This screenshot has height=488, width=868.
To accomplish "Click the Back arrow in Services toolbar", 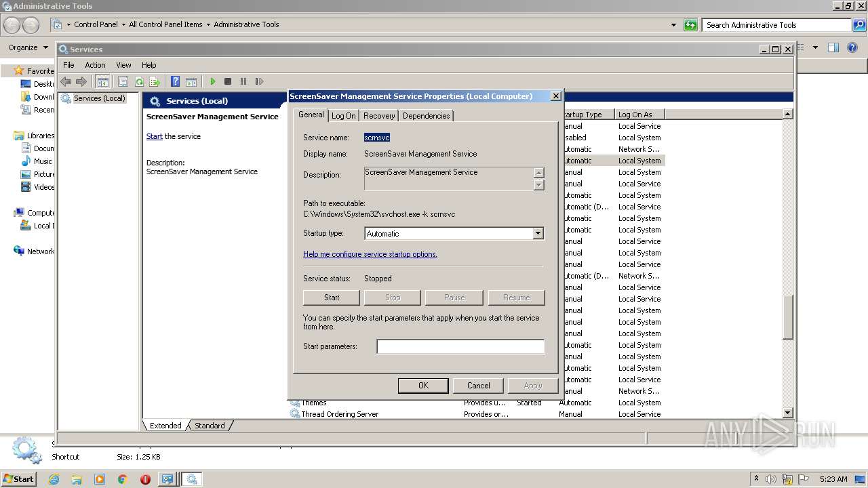I will pyautogui.click(x=66, y=81).
